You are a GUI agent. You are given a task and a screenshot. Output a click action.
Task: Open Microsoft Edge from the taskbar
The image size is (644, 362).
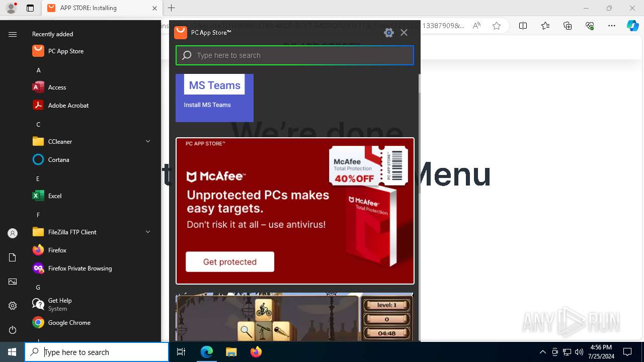[x=207, y=352]
